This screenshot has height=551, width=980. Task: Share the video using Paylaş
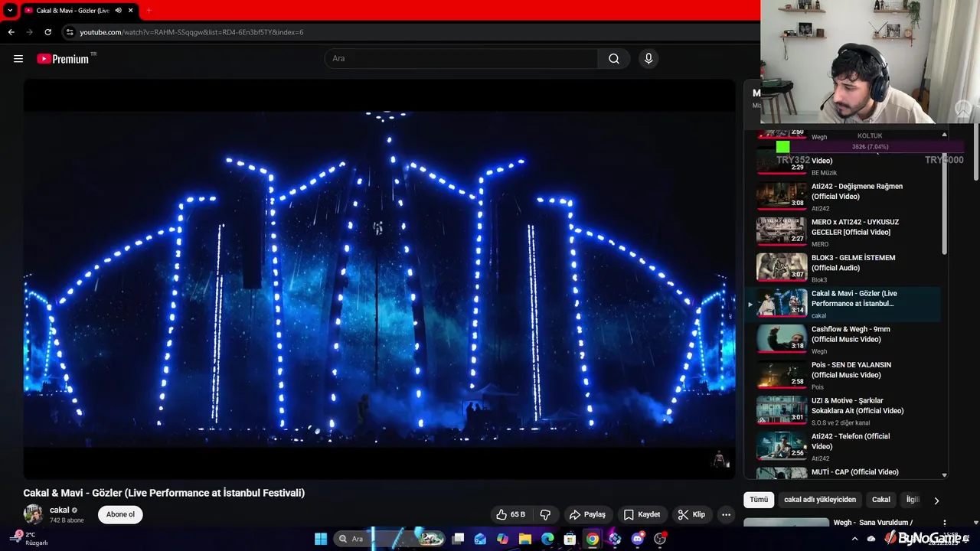coord(587,514)
